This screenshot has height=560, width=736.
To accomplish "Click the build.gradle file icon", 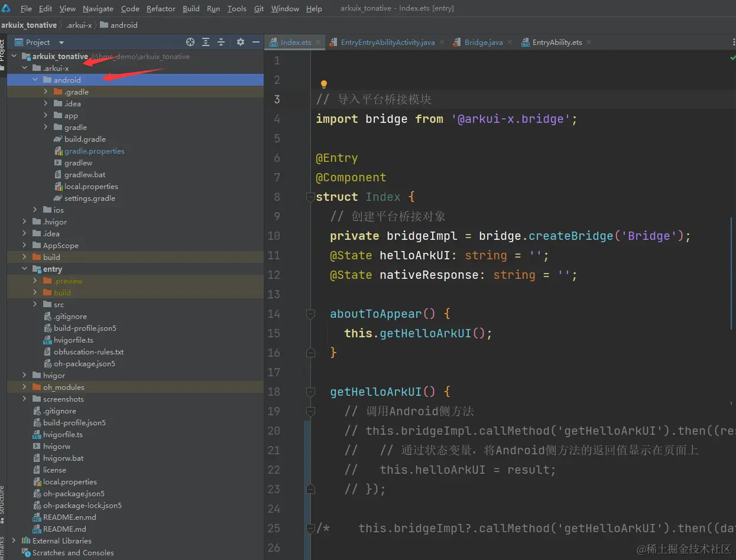I will point(58,139).
